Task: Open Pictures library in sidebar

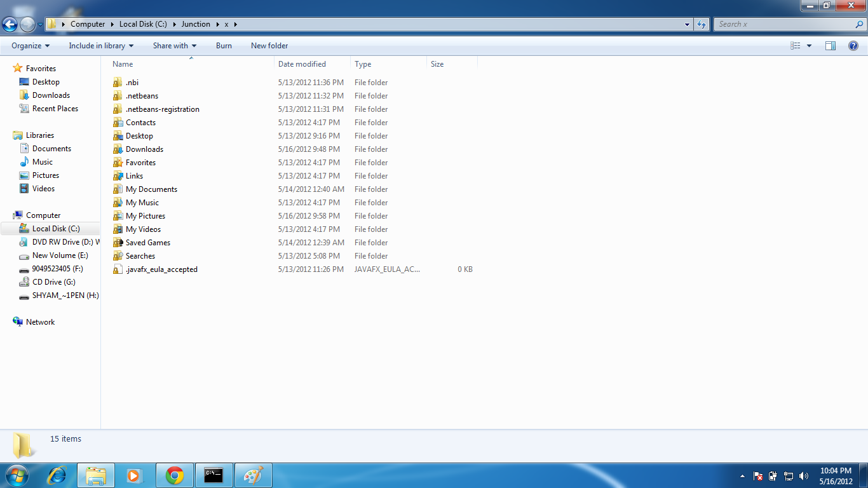Action: 46,175
